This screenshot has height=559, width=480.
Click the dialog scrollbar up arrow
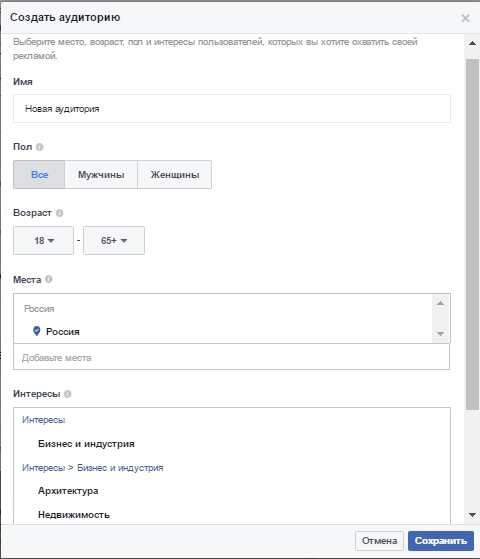coord(472,43)
